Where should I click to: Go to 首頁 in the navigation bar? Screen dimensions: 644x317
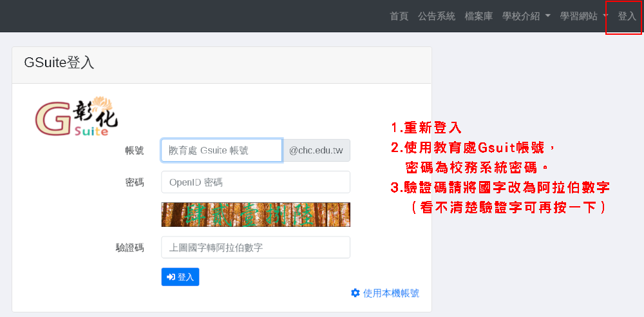pos(399,16)
